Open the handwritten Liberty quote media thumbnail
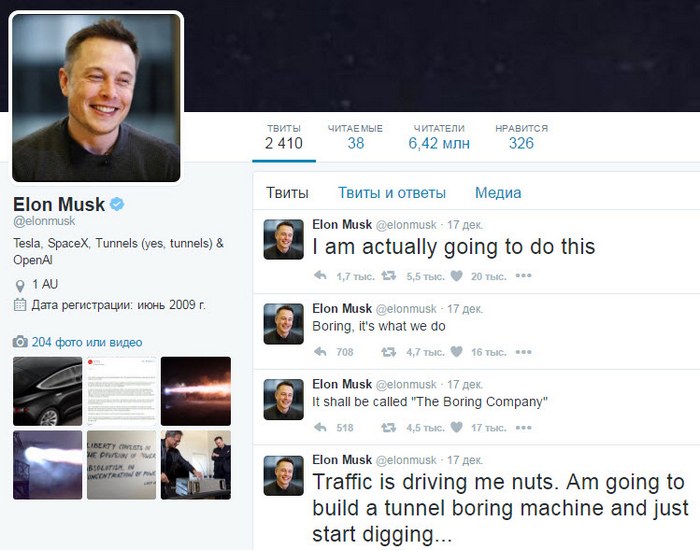Screen dimensions: 700x550 [x=121, y=465]
